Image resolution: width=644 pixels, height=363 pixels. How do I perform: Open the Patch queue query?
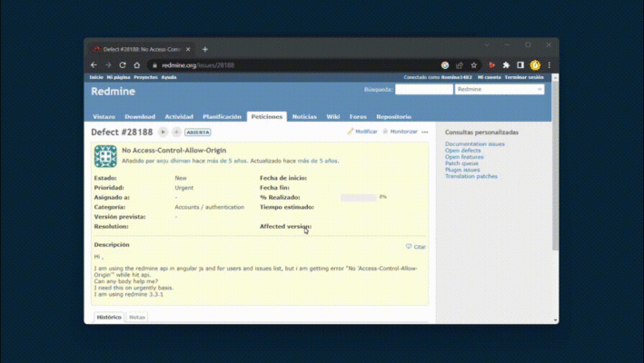461,163
